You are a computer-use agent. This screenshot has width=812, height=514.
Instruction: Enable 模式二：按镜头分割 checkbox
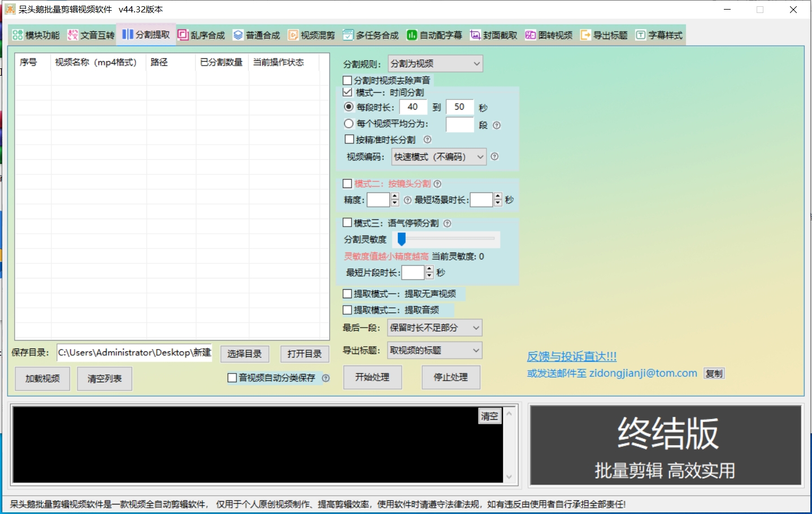[x=347, y=183]
